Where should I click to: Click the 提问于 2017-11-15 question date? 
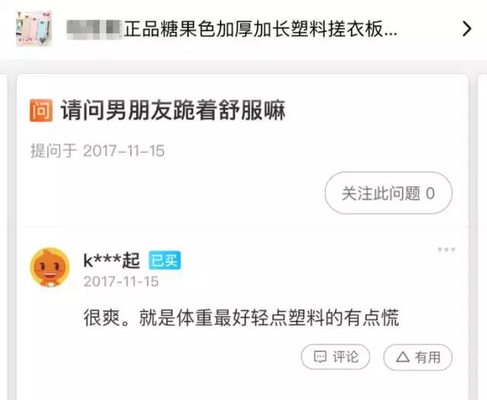click(x=97, y=151)
